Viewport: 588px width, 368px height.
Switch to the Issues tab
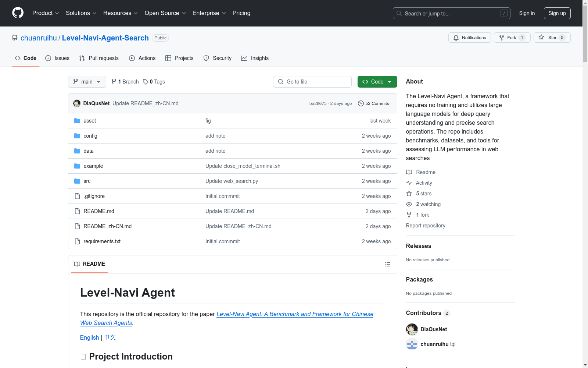click(57, 58)
